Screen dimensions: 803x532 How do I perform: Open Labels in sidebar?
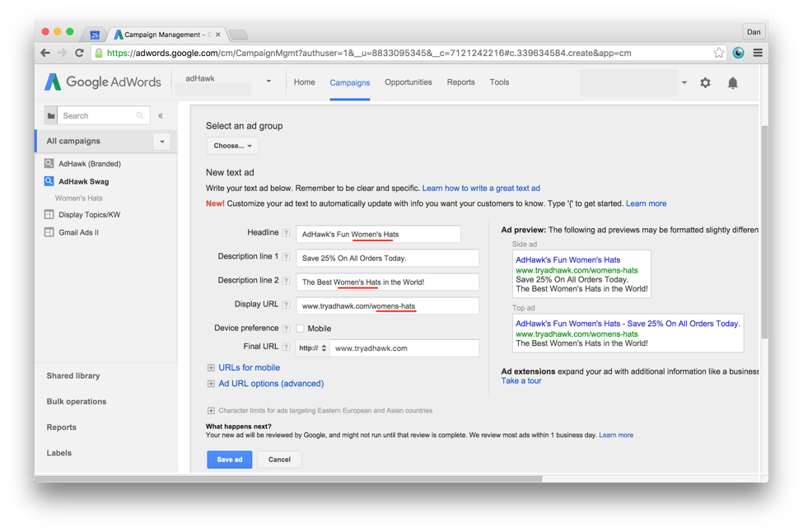pos(59,453)
